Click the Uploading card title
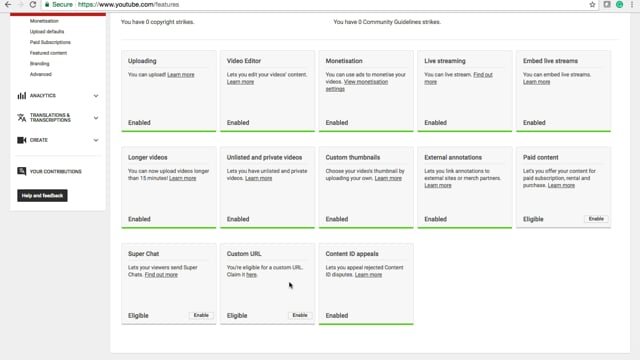The width and height of the screenshot is (640, 360). (x=142, y=61)
